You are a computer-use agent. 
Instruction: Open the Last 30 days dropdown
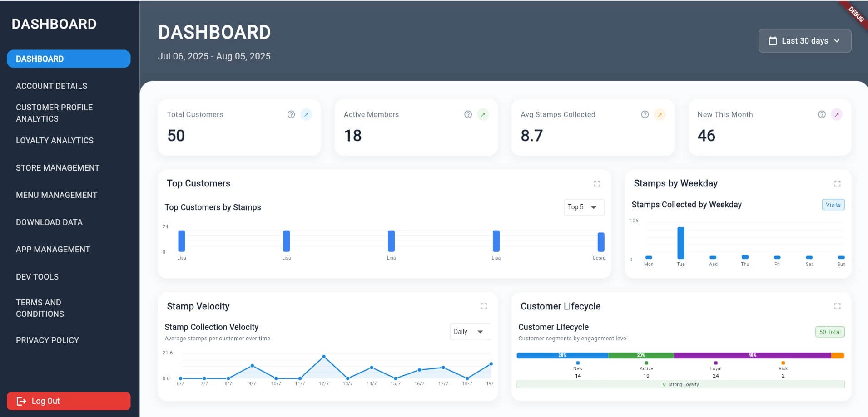804,40
